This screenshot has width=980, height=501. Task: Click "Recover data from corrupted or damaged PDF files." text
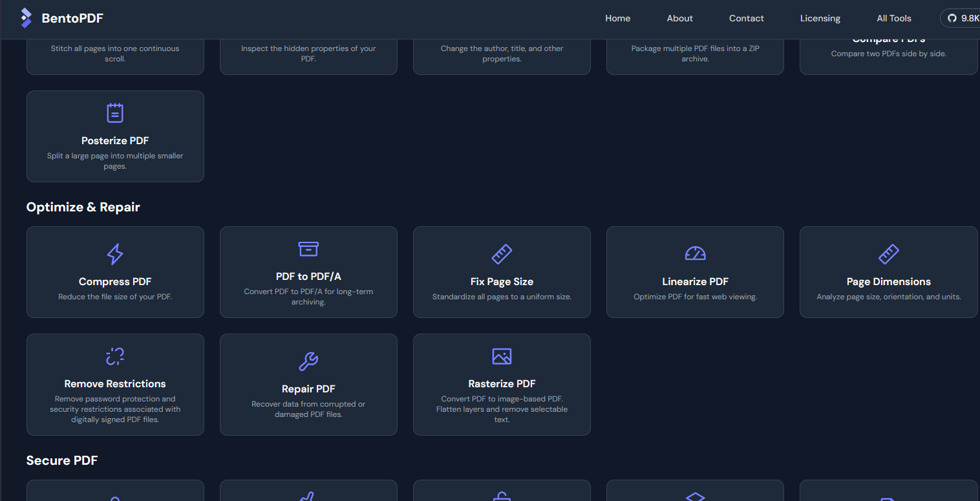tap(308, 409)
